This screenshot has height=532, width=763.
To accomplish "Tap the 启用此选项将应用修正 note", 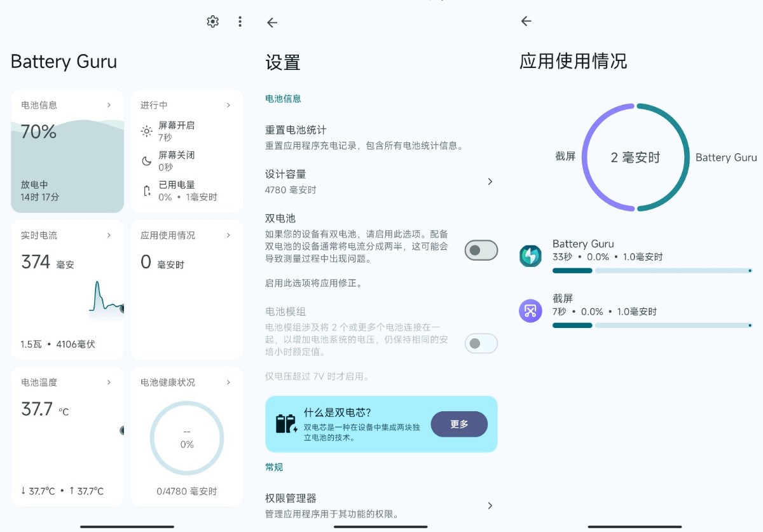I will (x=314, y=283).
